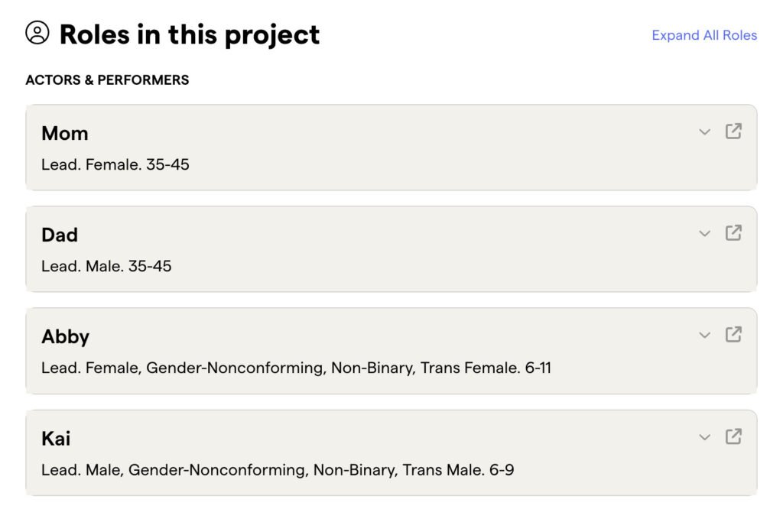Click Expand All Roles link
The width and height of the screenshot is (783, 532).
pyautogui.click(x=704, y=35)
